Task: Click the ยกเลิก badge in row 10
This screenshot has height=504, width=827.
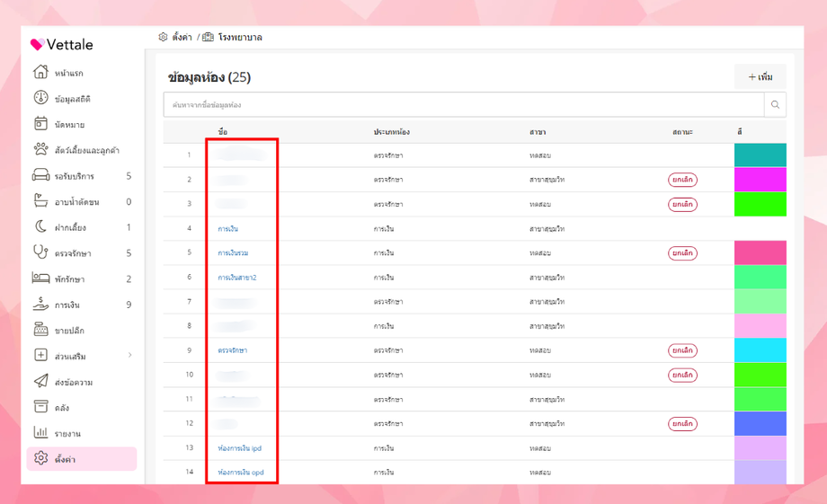Action: coord(682,375)
